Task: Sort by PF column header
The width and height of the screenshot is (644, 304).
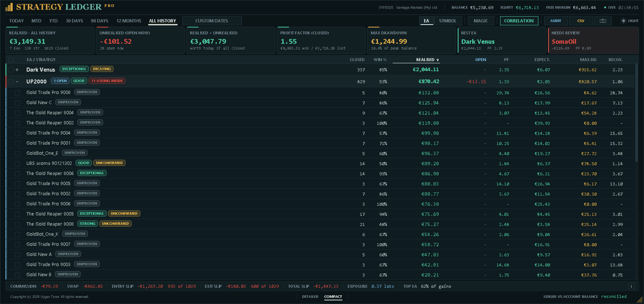Action: tap(506, 60)
